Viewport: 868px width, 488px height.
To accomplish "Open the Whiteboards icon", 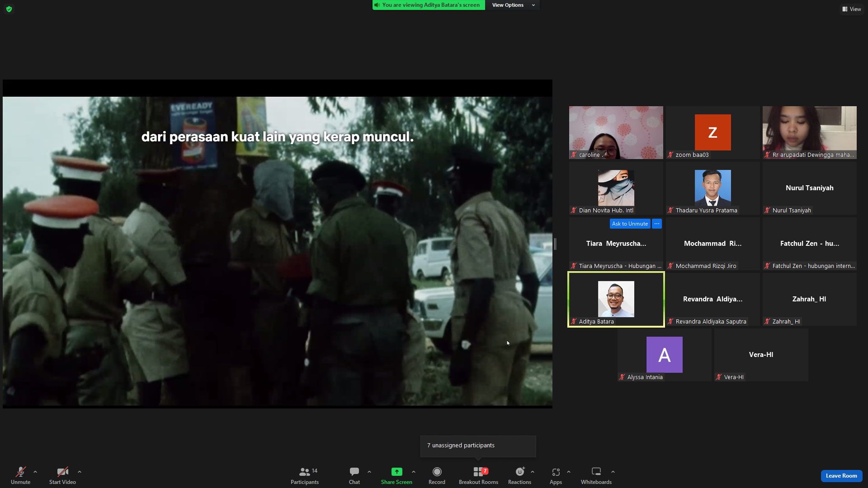I will click(x=596, y=472).
